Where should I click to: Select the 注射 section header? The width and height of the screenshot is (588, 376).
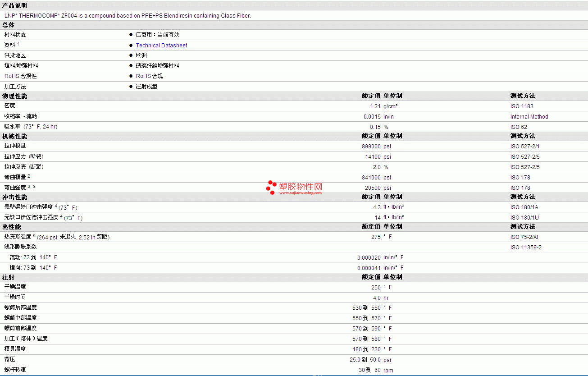tap(8, 277)
